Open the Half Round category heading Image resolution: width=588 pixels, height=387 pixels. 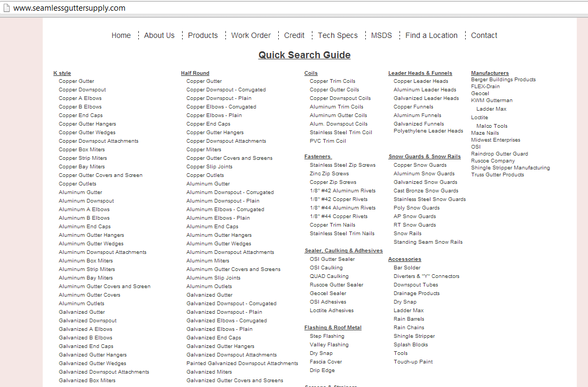point(195,73)
